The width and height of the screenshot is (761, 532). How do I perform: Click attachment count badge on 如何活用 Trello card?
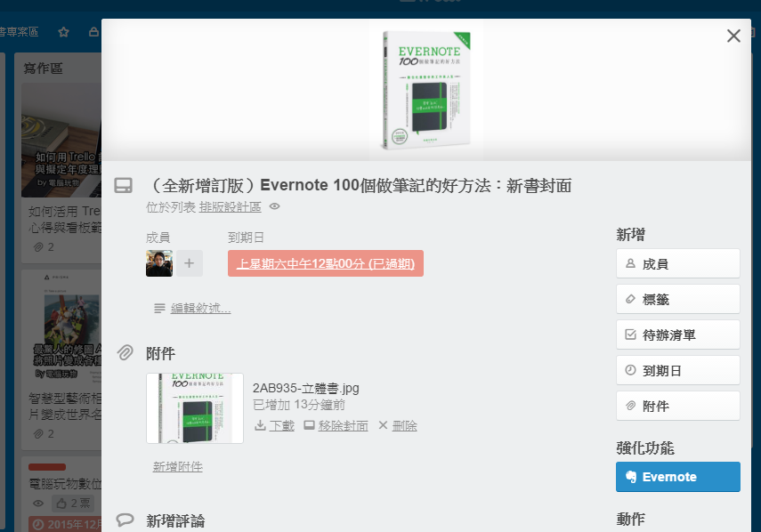click(44, 247)
